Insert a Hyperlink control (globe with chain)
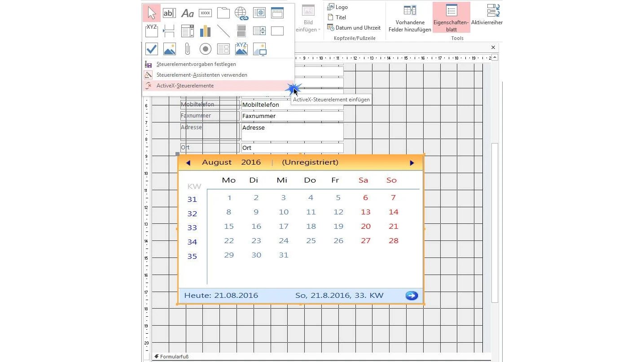The image size is (644, 362). click(241, 13)
